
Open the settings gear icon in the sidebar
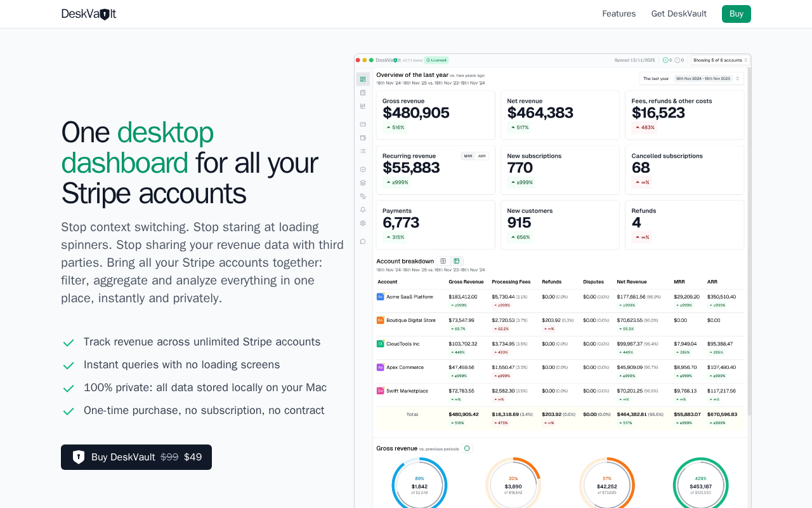point(363,223)
